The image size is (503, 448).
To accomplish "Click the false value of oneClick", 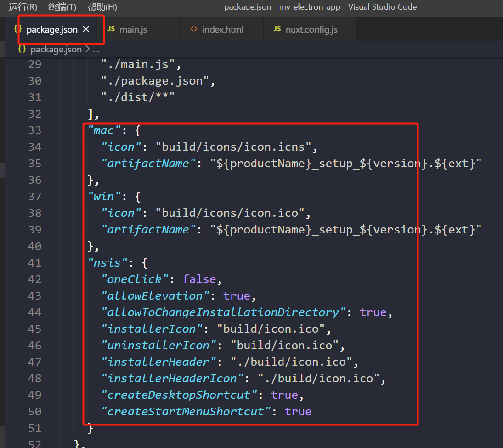I will [199, 279].
